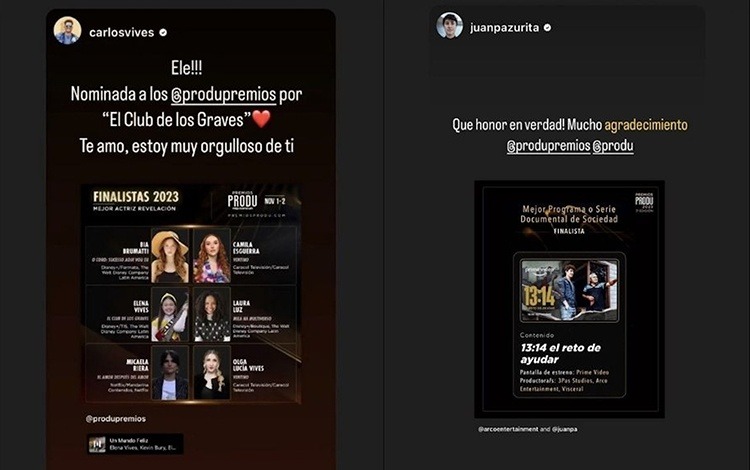This screenshot has height=470, width=750.
Task: Open the 13:14 el reto de ayudar post
Action: [569, 299]
